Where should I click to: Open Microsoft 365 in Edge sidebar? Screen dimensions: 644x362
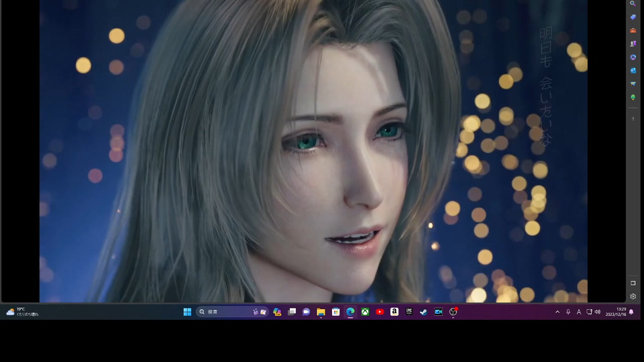tap(633, 57)
